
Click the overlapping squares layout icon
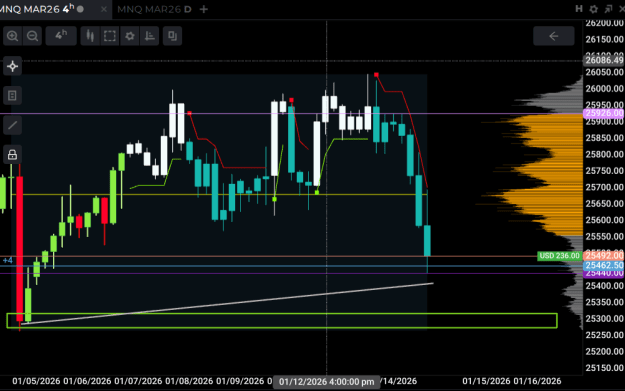pos(172,36)
